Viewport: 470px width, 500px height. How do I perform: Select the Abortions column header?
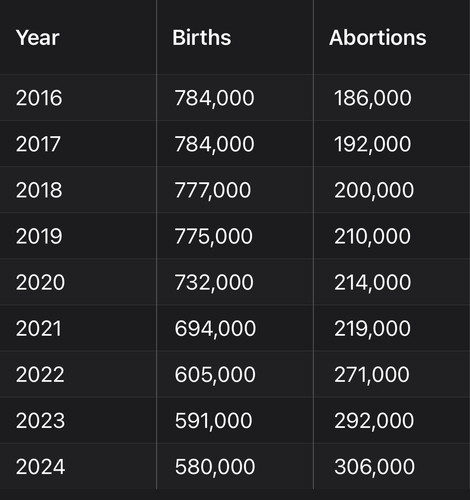click(378, 37)
